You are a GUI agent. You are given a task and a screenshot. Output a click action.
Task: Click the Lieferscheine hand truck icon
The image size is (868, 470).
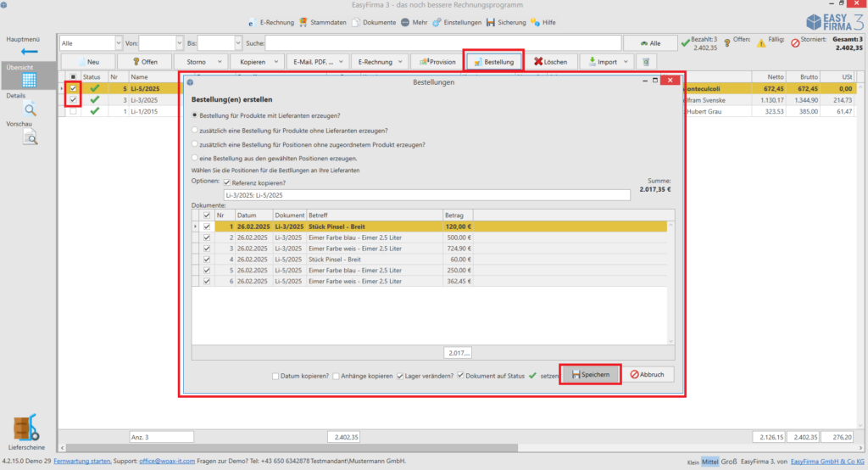click(26, 428)
